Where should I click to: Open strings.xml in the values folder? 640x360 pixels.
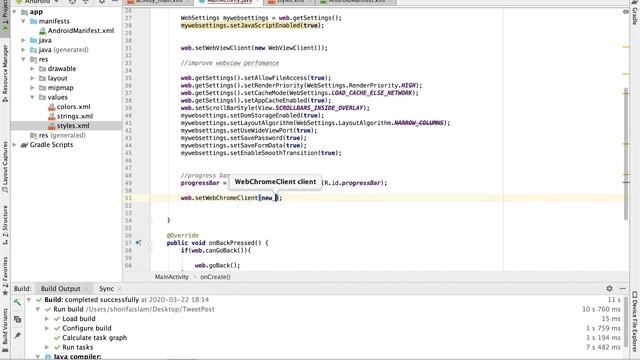click(75, 116)
